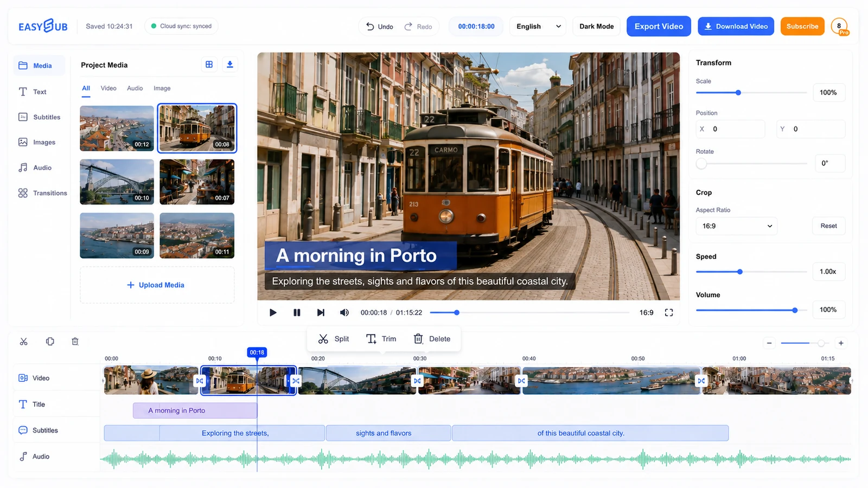The width and height of the screenshot is (868, 488).
Task: Pause the video preview
Action: [297, 312]
